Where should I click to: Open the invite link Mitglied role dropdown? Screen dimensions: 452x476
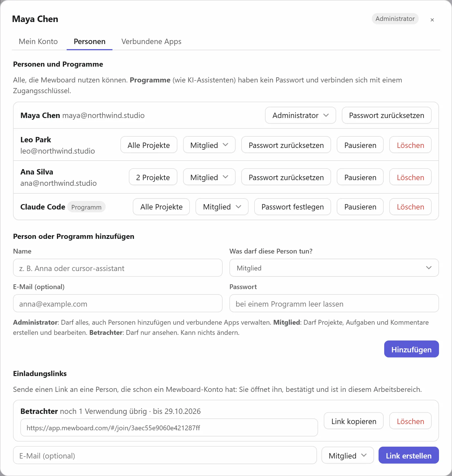347,455
